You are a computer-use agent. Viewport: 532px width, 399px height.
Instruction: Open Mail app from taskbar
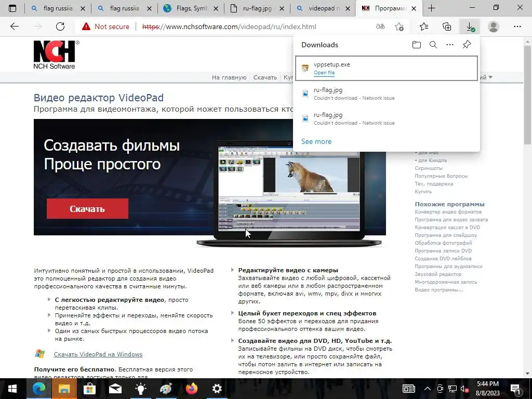(115, 389)
